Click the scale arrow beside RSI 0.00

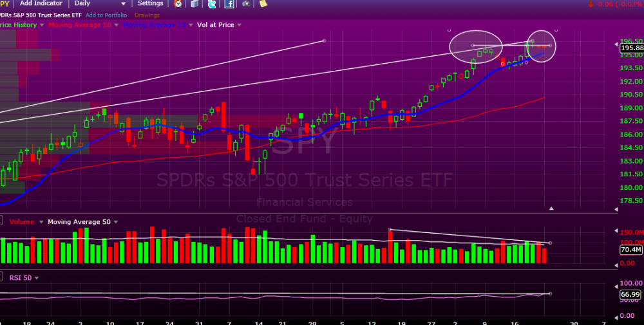(616, 318)
